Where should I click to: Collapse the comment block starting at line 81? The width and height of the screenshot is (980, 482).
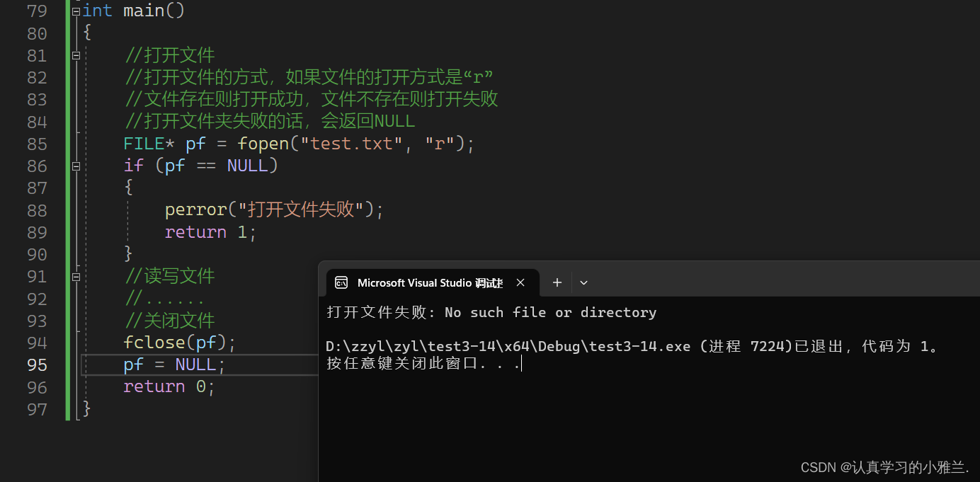(x=76, y=55)
